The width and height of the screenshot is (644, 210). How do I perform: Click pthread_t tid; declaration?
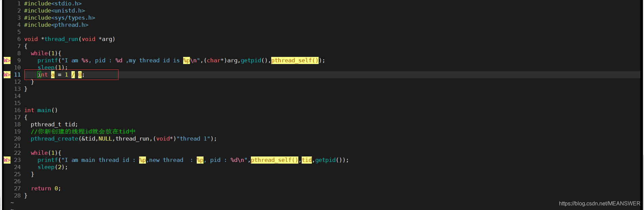[x=55, y=124]
